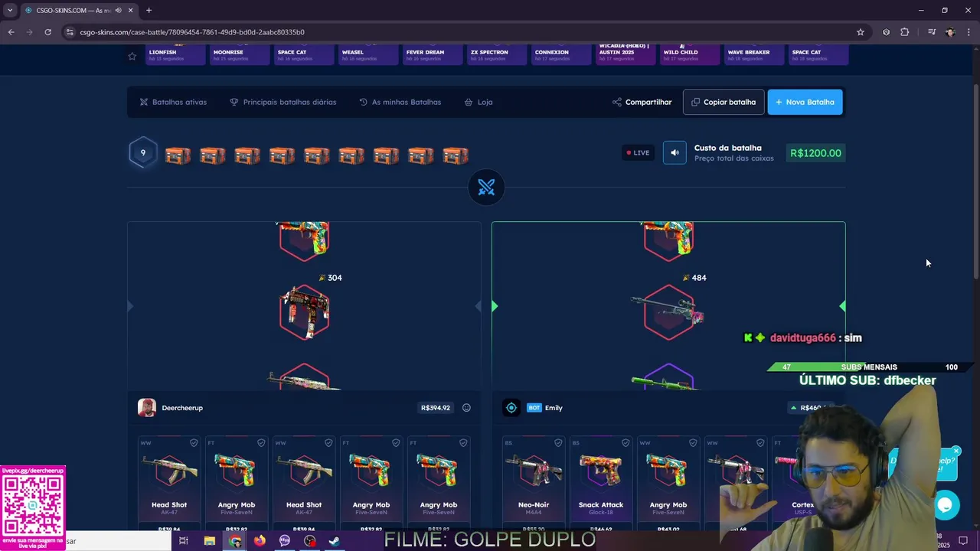Screen dimensions: 980x551
Task: Click the shield check on first Head Shot card
Action: coord(194,443)
